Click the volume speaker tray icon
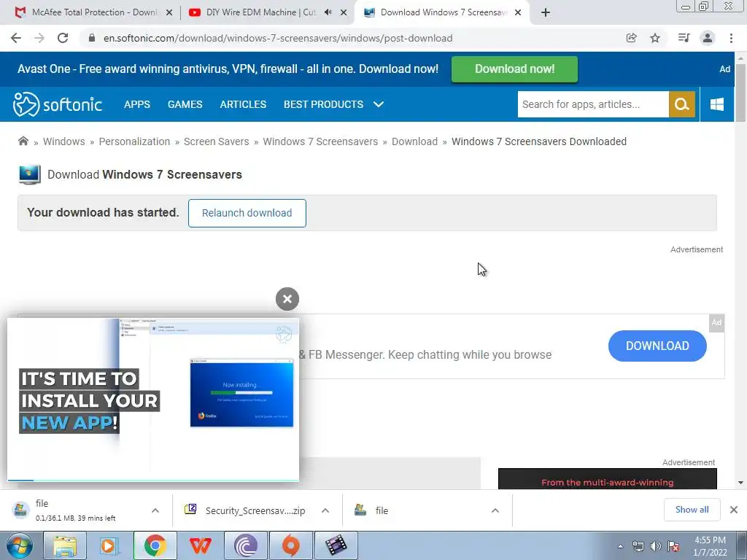Screen dimensions: 747x560 (656, 546)
